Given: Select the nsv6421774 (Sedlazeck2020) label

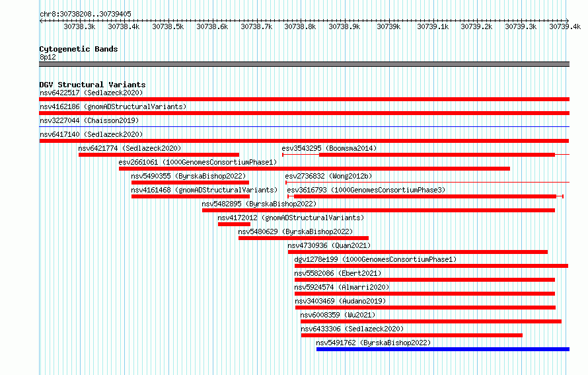Looking at the screenshot, I should pyautogui.click(x=129, y=148).
